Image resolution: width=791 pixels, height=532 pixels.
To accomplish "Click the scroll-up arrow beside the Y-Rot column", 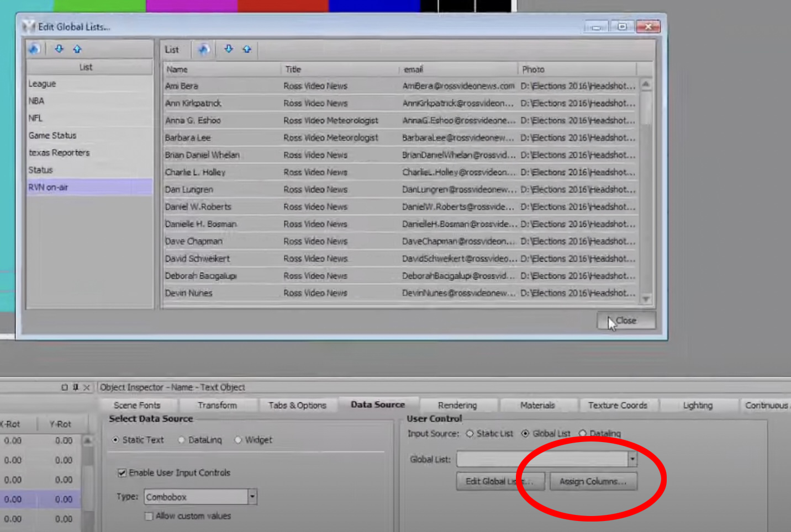I will pos(87,441).
